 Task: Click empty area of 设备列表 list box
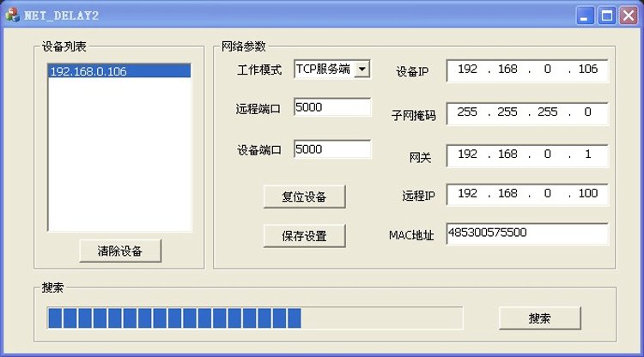pyautogui.click(x=118, y=154)
